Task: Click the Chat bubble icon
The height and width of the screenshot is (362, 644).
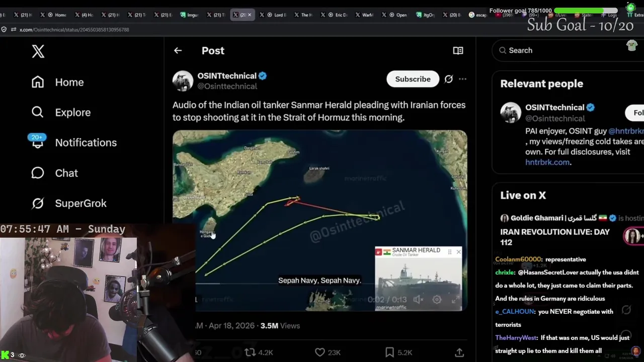Action: click(x=38, y=173)
